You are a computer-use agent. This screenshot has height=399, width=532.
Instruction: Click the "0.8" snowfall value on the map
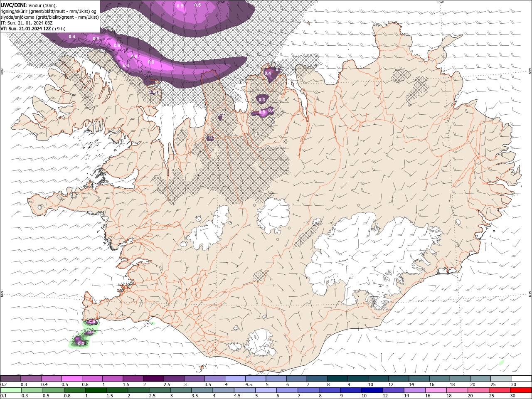(x=262, y=112)
